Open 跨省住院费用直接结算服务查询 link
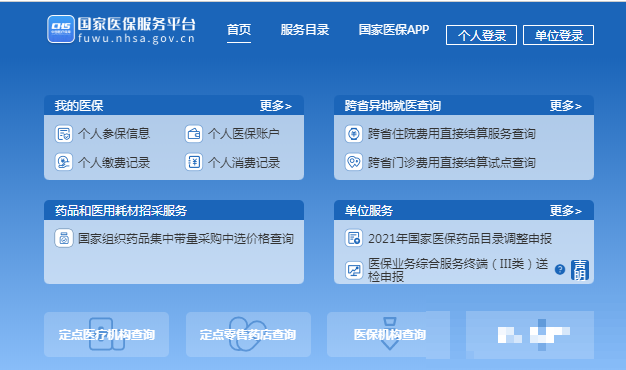Screen dimensions: 626x370 pyautogui.click(x=452, y=134)
